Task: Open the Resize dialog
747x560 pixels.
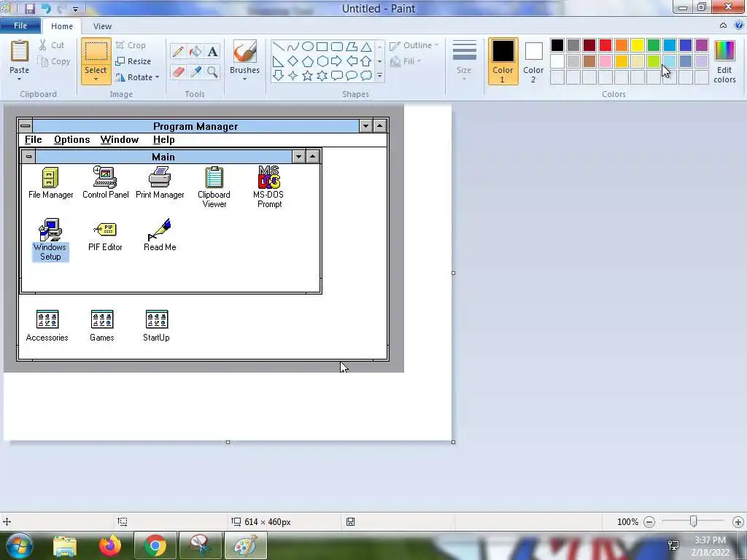Action: click(133, 61)
